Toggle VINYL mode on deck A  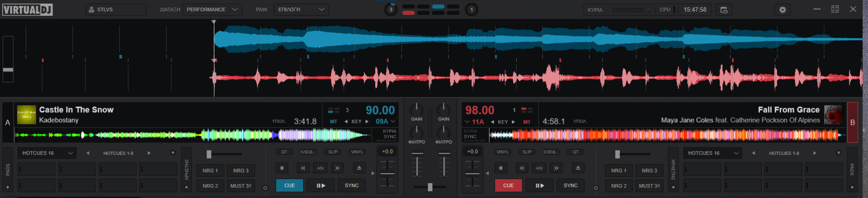coord(357,152)
